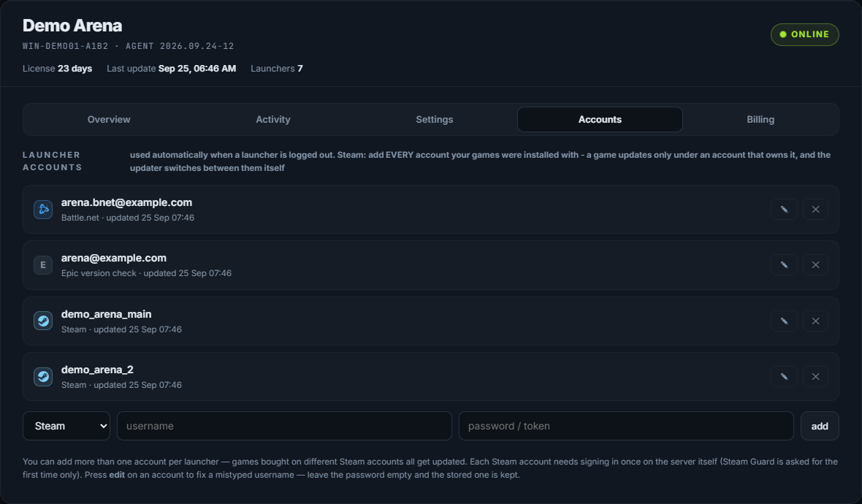
Task: Delete the demo_arena_main Steam account
Action: [x=815, y=321]
